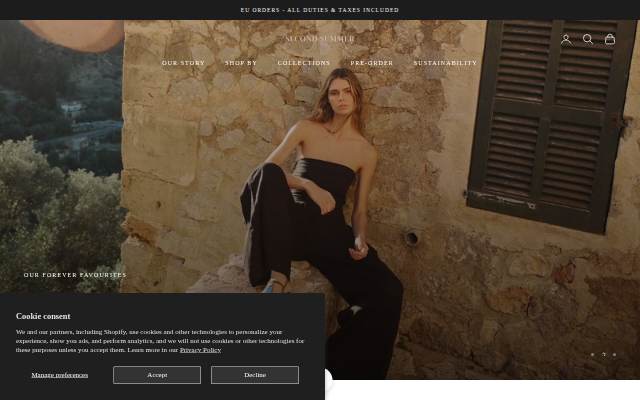
Task: Open the search magnifier icon
Action: click(588, 39)
